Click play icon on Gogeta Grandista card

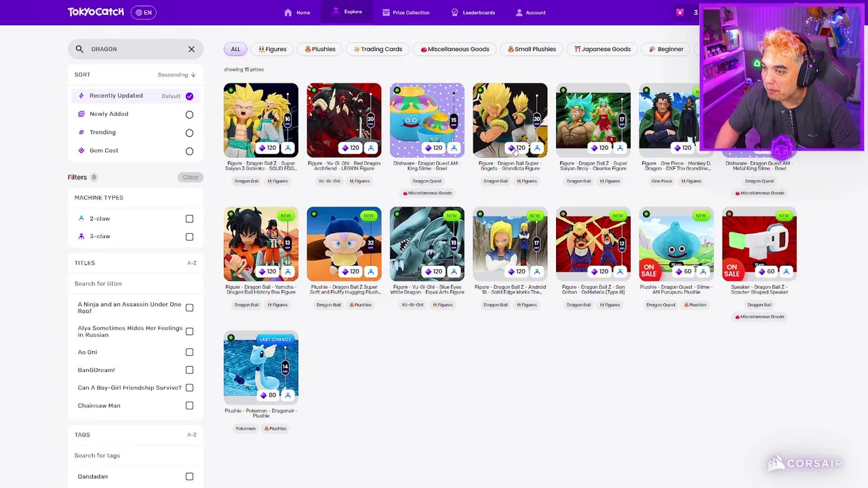537,148
